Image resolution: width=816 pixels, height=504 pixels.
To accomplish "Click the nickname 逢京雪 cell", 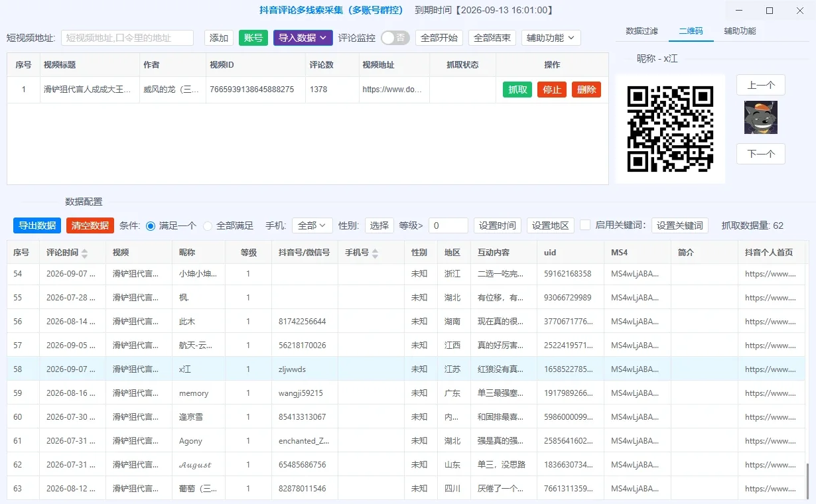I will (x=198, y=417).
